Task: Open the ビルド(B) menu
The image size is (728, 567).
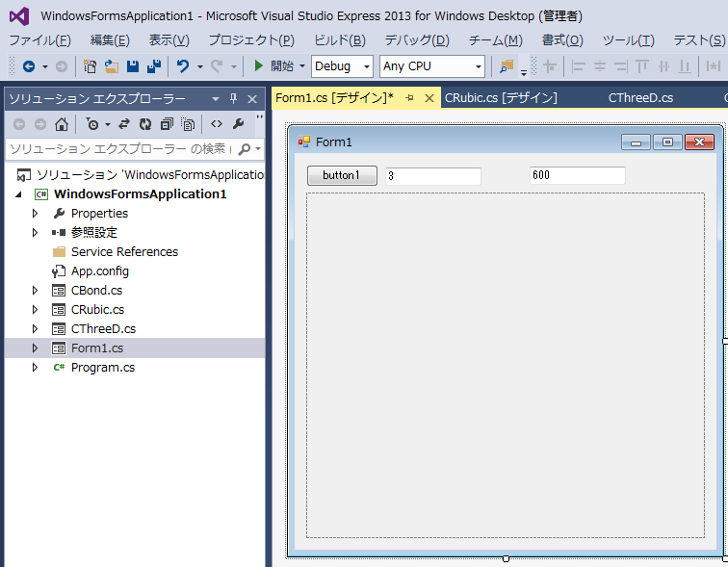Action: (340, 40)
